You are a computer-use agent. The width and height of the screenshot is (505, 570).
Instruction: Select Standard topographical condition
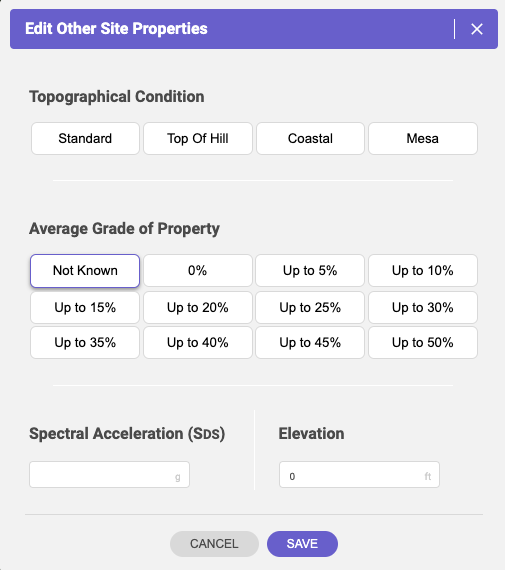(85, 139)
